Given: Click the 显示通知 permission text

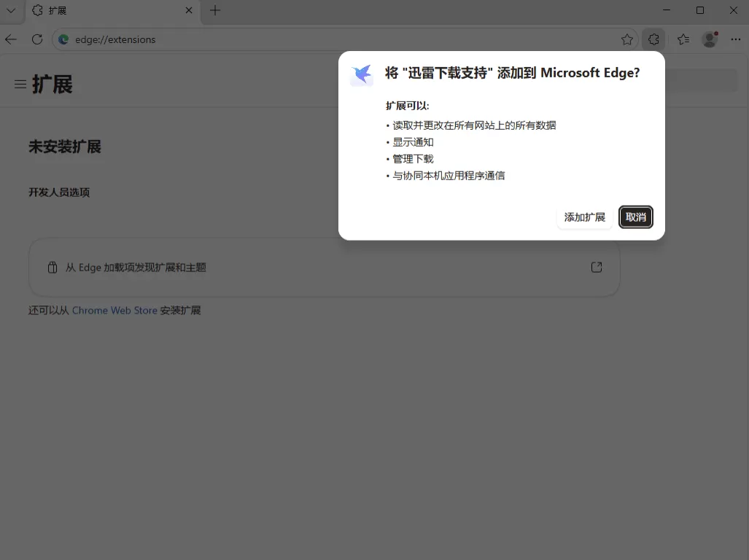Looking at the screenshot, I should pyautogui.click(x=414, y=142).
